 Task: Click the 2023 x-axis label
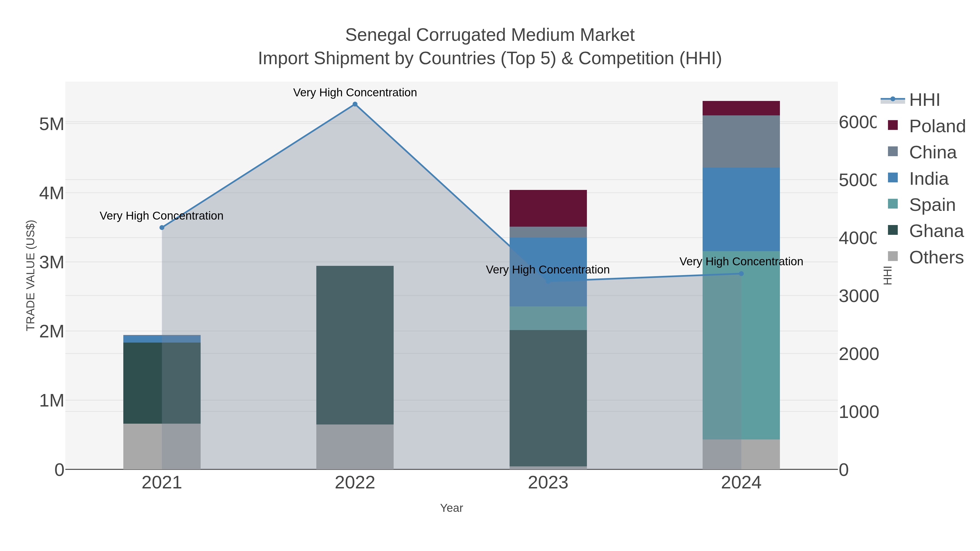click(x=548, y=483)
